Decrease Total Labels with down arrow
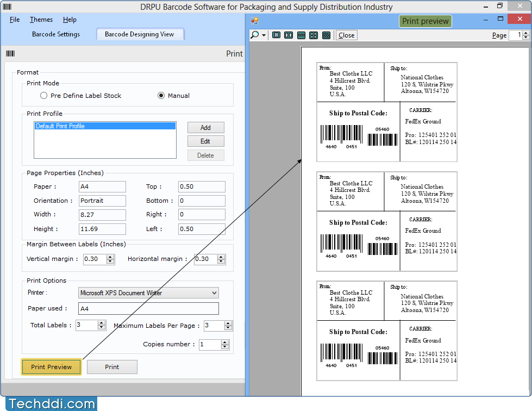Viewport: 532px width, 411px height. (102, 328)
